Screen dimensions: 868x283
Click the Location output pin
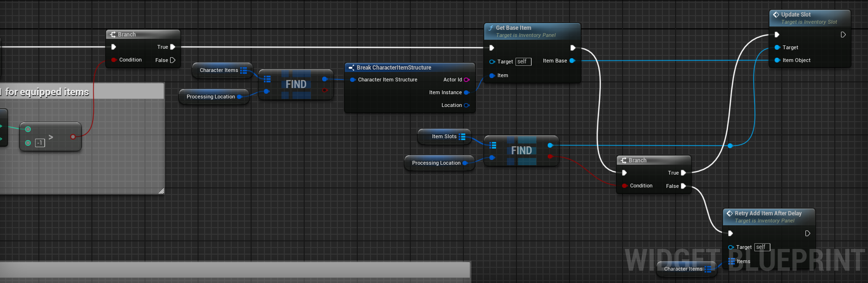[467, 106]
